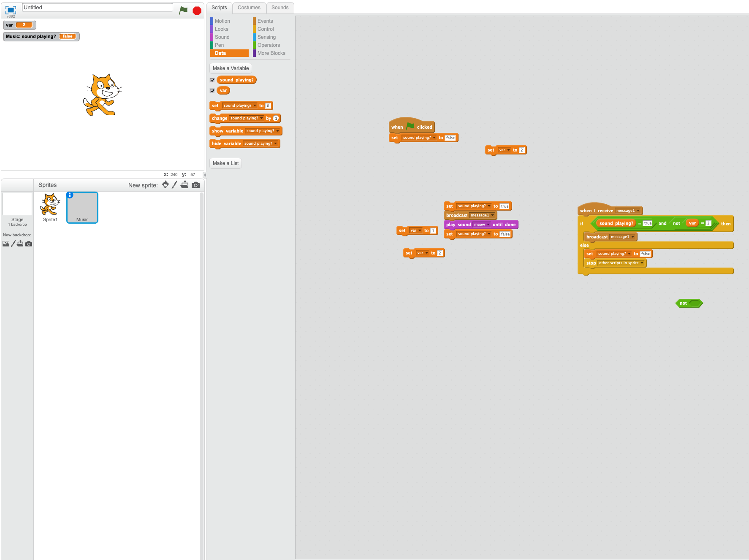Upload a sprite from file
The width and height of the screenshot is (749, 560).
[x=185, y=184]
